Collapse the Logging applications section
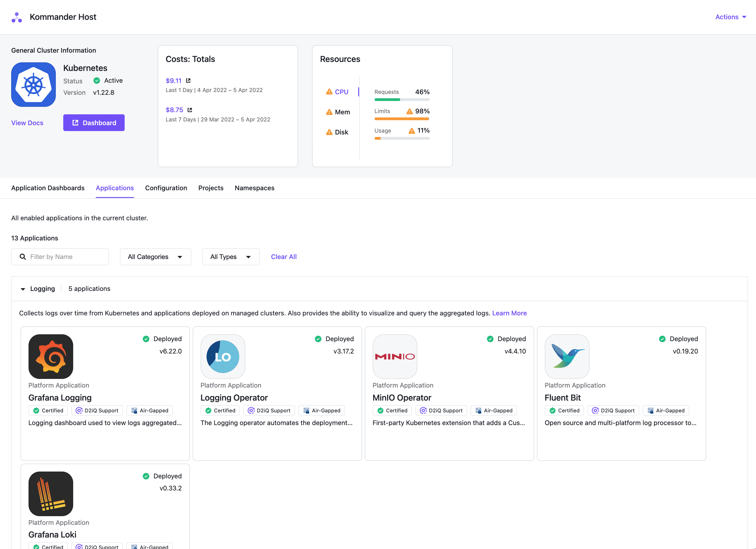This screenshot has height=549, width=756. (23, 289)
